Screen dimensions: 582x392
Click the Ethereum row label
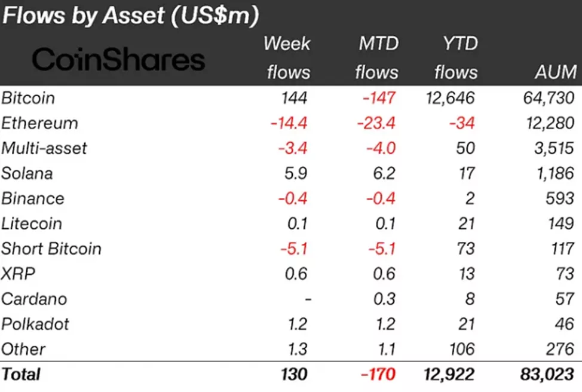(x=39, y=123)
